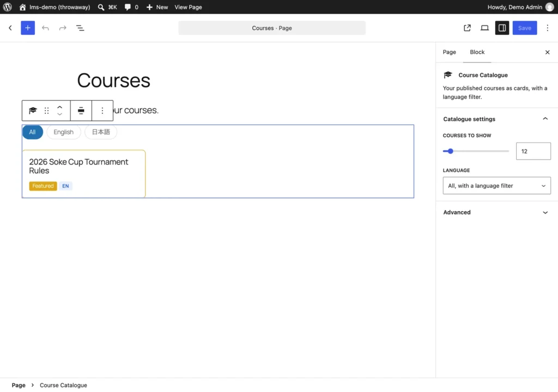558x392 pixels.
Task: Visit the lms-demo site home link
Action: (54, 7)
